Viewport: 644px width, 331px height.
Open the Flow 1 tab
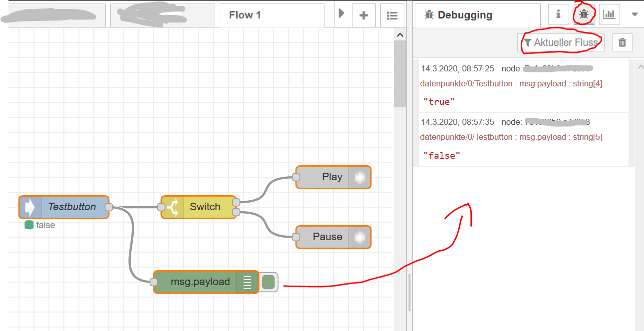(x=272, y=15)
